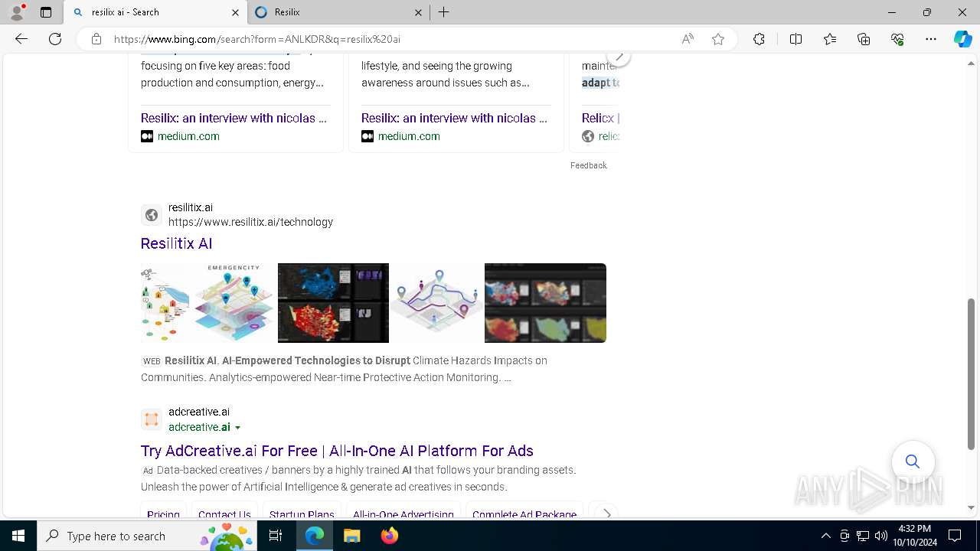
Task: Click the All-in-One Advertising sitelink
Action: tap(403, 512)
